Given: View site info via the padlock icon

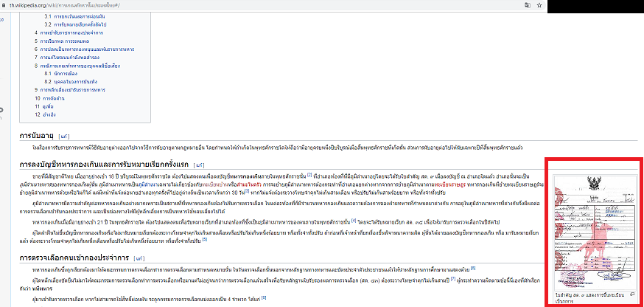Looking at the screenshot, I should click(x=4, y=6).
